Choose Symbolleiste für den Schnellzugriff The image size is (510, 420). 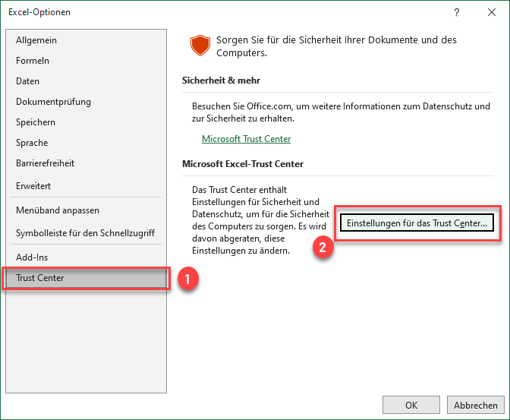click(87, 233)
